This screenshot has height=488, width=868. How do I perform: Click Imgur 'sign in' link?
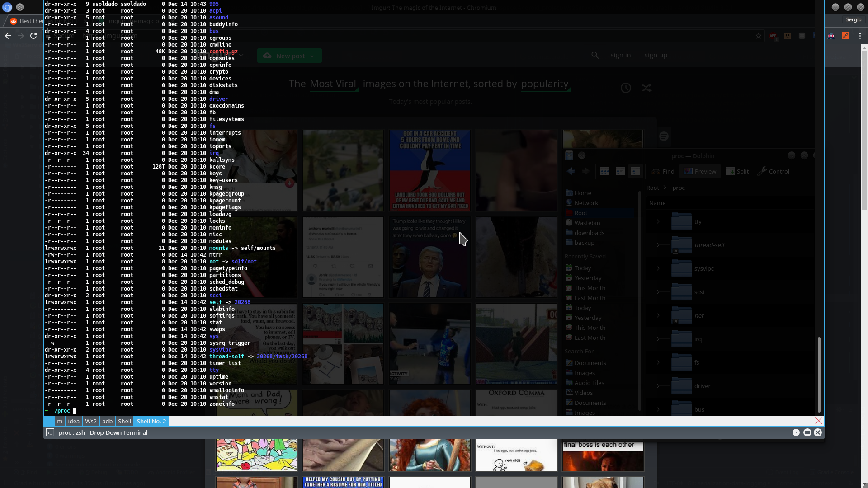coord(620,55)
